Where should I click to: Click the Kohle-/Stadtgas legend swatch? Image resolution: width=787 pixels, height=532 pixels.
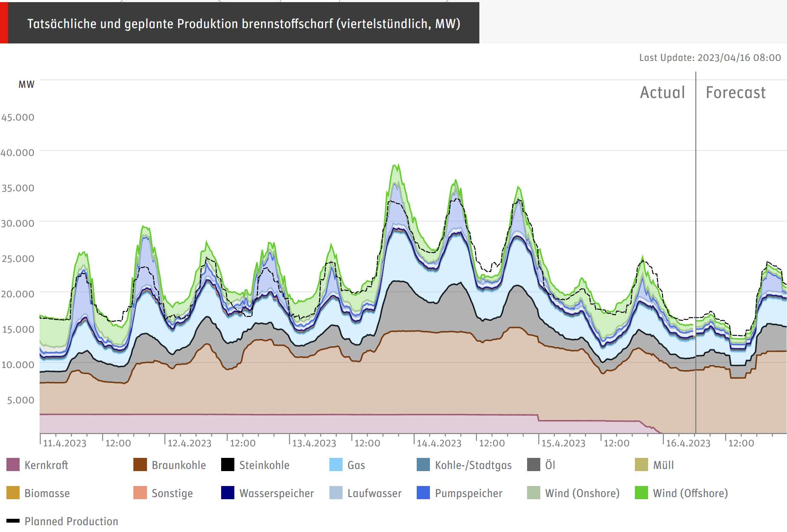point(424,465)
